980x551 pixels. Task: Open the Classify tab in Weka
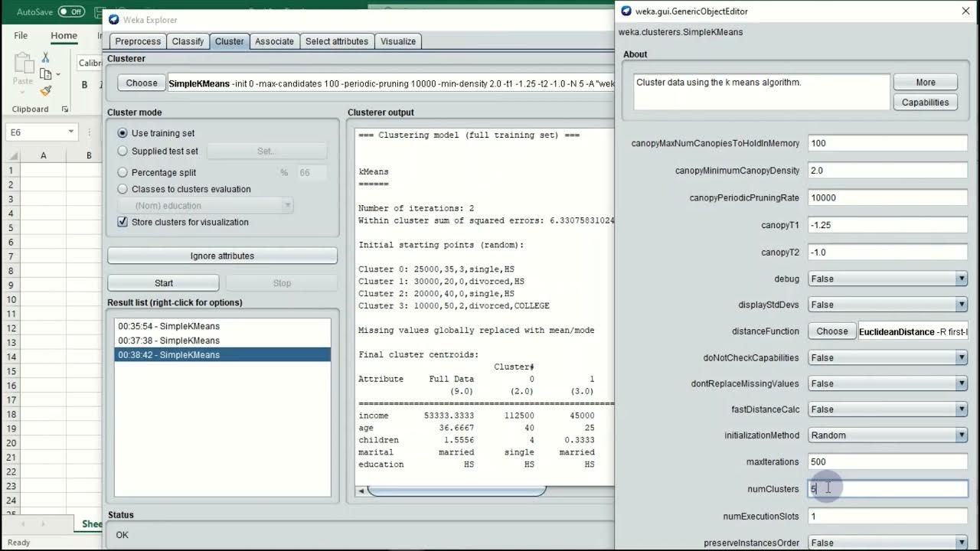pyautogui.click(x=188, y=41)
